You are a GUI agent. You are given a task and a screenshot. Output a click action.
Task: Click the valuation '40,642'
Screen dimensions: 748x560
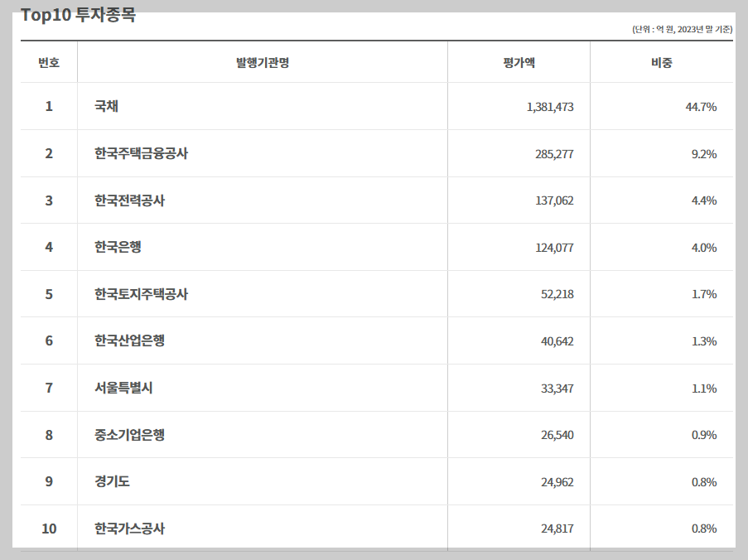557,341
